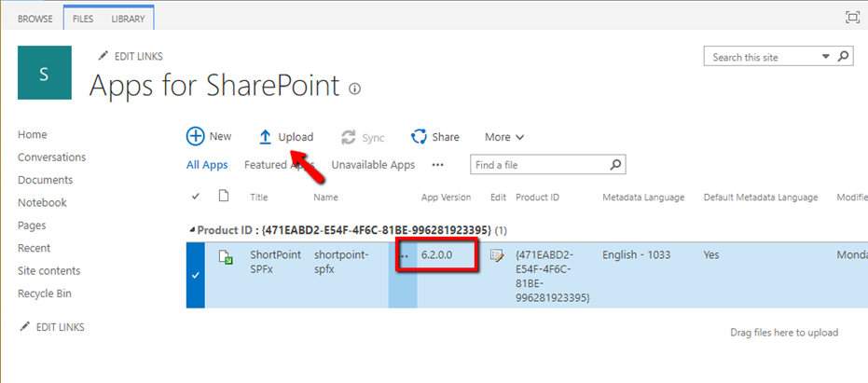868x383 pixels.
Task: Open Notebook in left navigation
Action: pos(42,202)
